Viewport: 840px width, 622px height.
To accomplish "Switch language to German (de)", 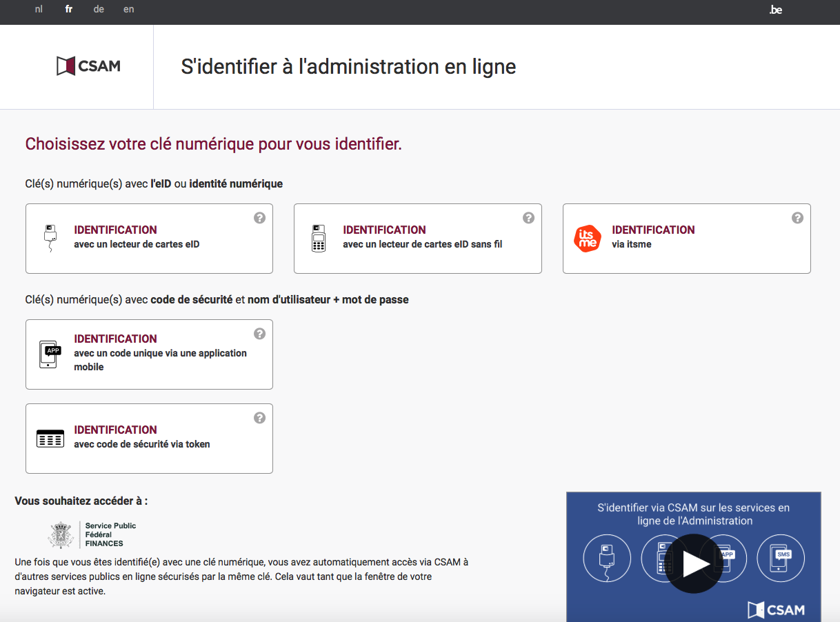I will (99, 10).
